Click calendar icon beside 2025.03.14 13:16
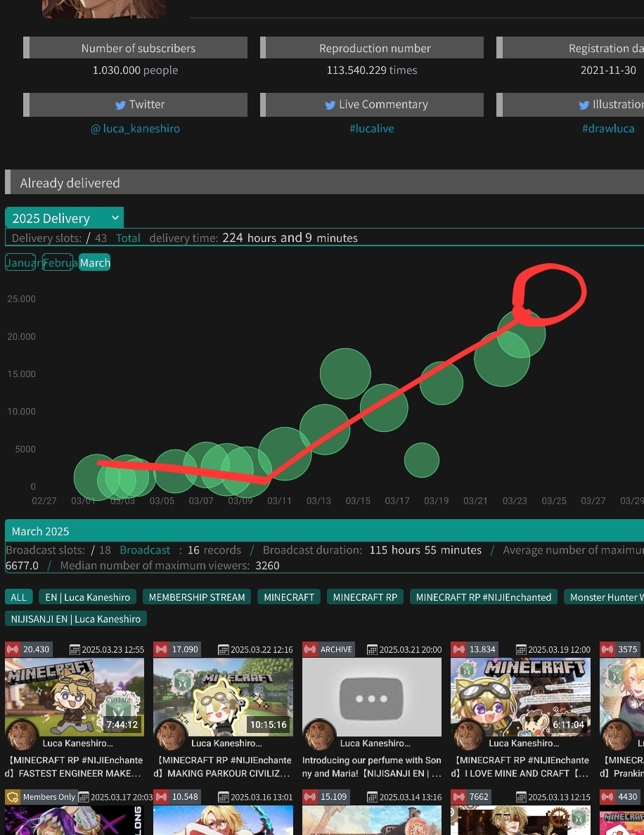Screen dimensions: 644x835 pyautogui.click(x=373, y=797)
